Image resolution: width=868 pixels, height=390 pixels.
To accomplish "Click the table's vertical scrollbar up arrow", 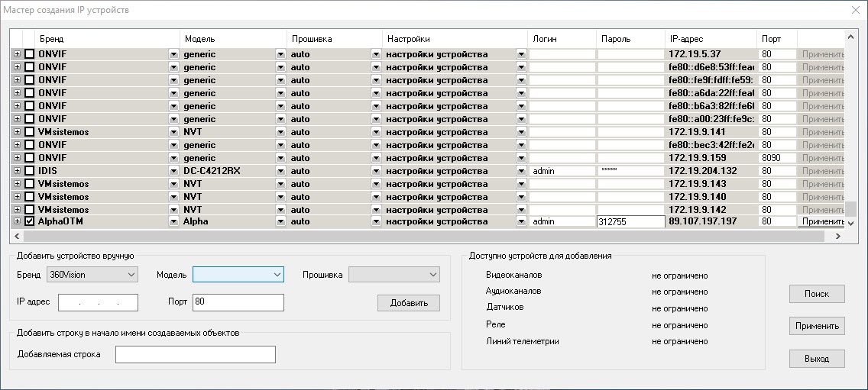I will [852, 37].
